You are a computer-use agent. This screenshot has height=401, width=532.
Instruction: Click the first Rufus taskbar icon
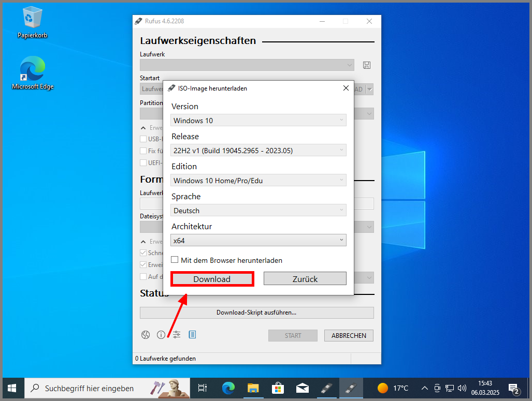[327, 388]
